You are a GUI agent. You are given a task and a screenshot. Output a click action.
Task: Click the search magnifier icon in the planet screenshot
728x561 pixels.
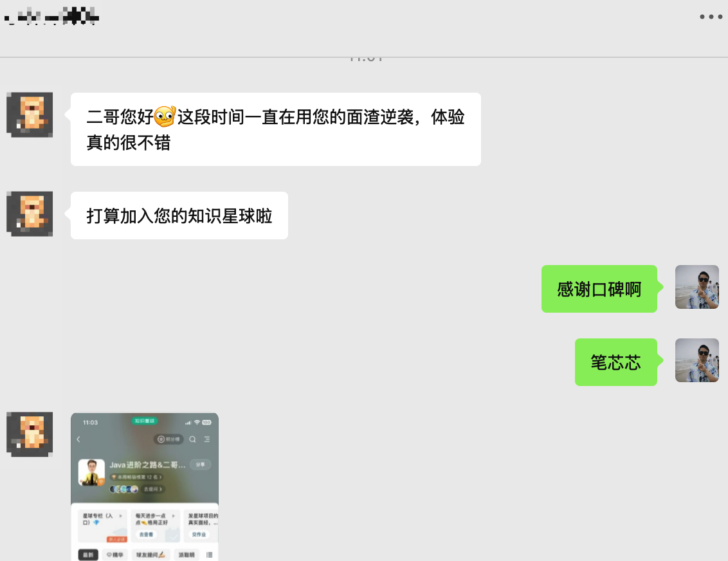(x=193, y=439)
